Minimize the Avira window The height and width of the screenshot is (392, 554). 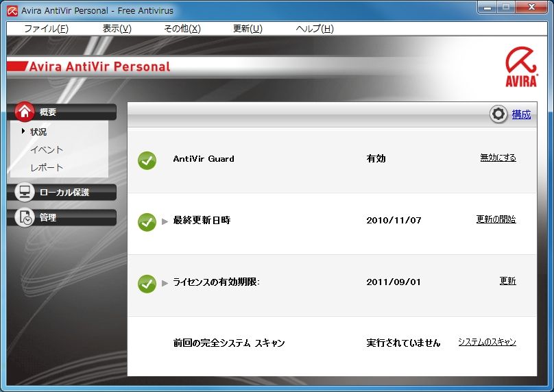pyautogui.click(x=487, y=7)
